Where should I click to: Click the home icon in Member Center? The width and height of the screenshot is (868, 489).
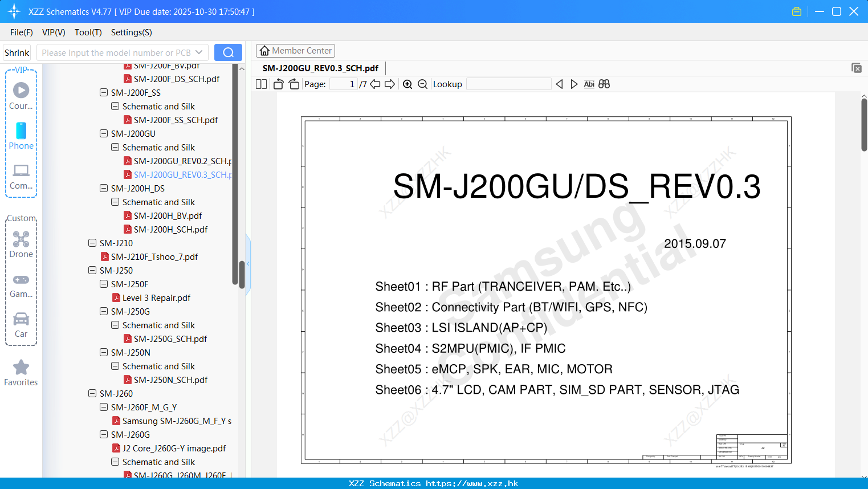pyautogui.click(x=264, y=51)
